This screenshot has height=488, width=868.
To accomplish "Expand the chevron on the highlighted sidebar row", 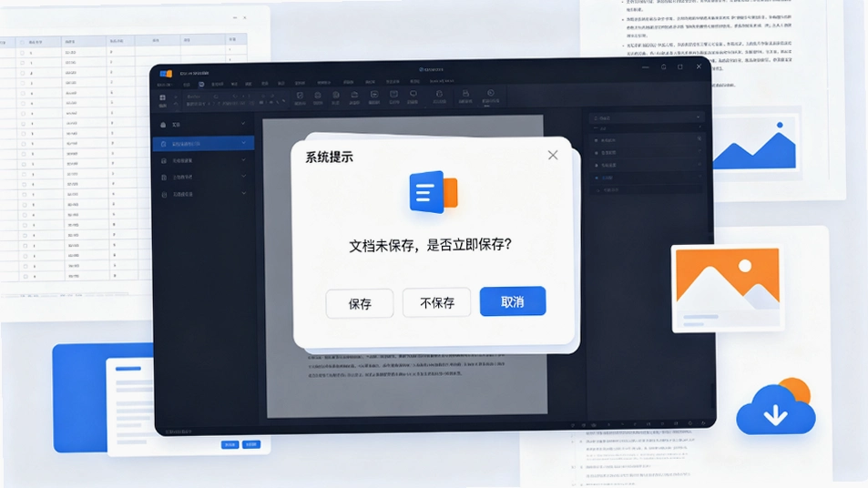I will pos(243,143).
